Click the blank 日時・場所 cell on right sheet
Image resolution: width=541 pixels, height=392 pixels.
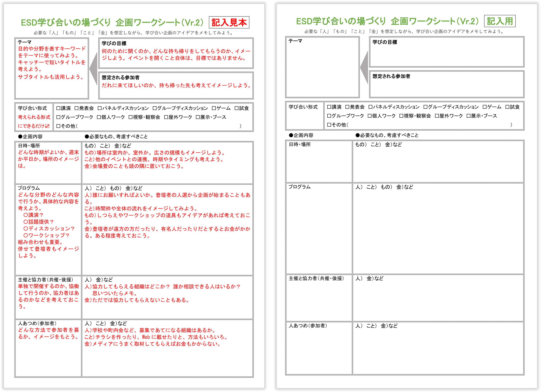point(319,162)
